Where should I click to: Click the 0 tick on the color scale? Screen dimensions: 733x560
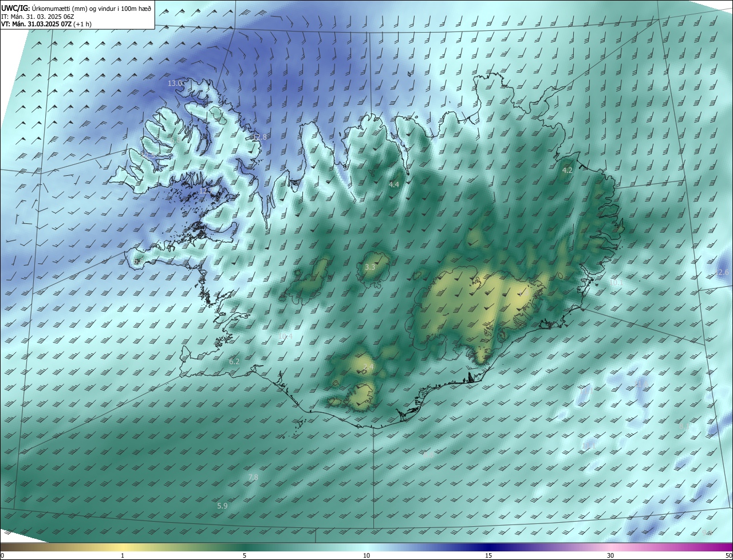tap(2, 556)
